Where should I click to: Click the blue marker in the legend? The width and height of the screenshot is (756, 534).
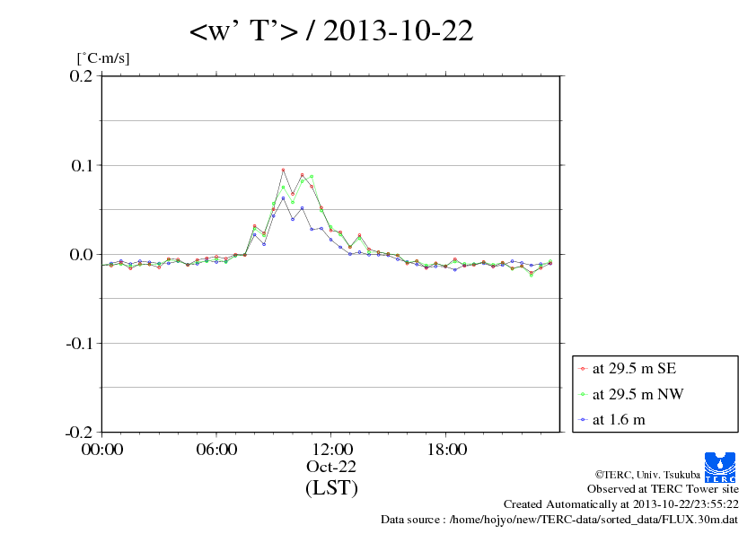pyautogui.click(x=584, y=419)
